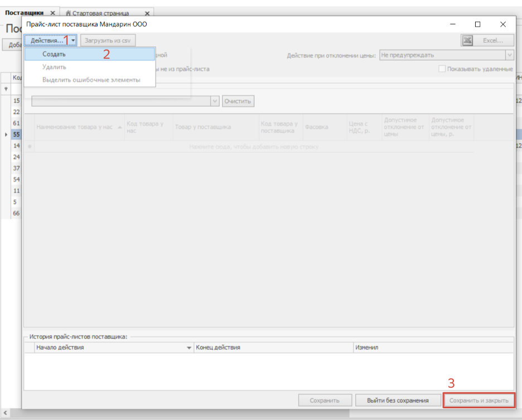Click the home icon on Стартовая страница tab
The height and width of the screenshot is (420, 522).
click(68, 13)
